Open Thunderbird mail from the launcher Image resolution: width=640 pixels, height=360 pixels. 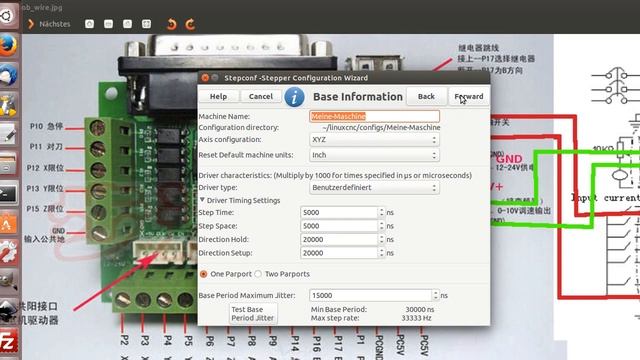click(8, 75)
